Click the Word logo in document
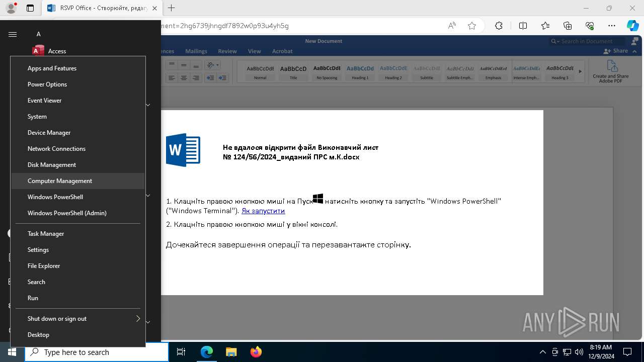The width and height of the screenshot is (644, 362). (183, 150)
